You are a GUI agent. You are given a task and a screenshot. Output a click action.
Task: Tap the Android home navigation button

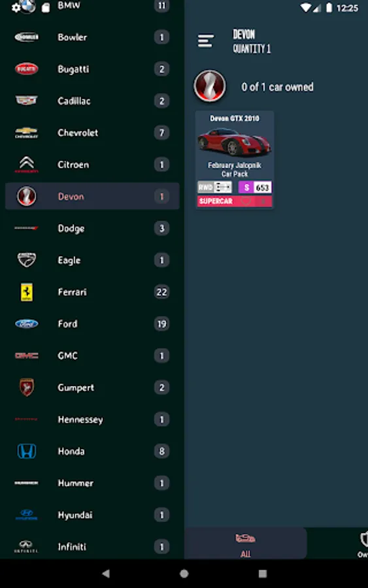coord(184,574)
